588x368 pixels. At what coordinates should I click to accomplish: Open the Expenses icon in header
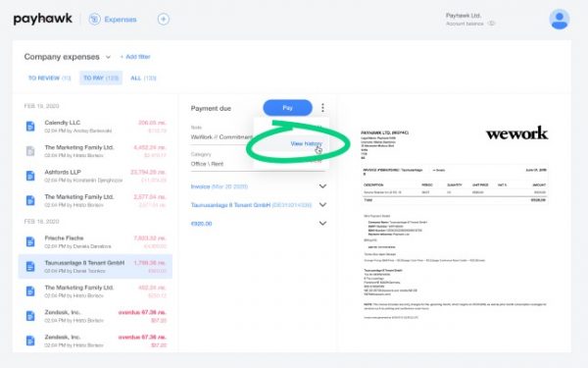[x=94, y=19]
